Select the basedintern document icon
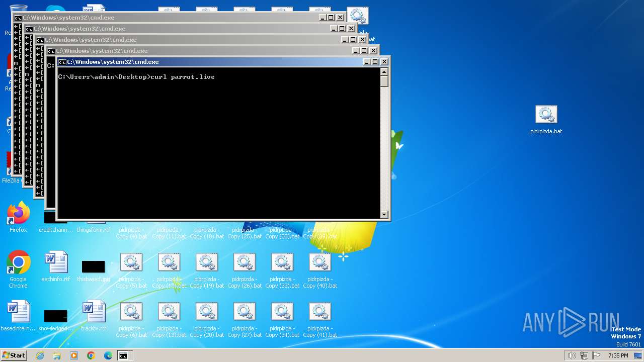Screen dimensions: 644x362 click(x=18, y=316)
